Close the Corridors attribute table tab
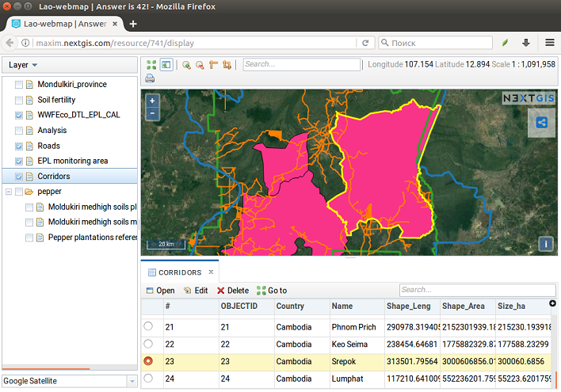Viewport: 561px width, 392px height. point(211,272)
